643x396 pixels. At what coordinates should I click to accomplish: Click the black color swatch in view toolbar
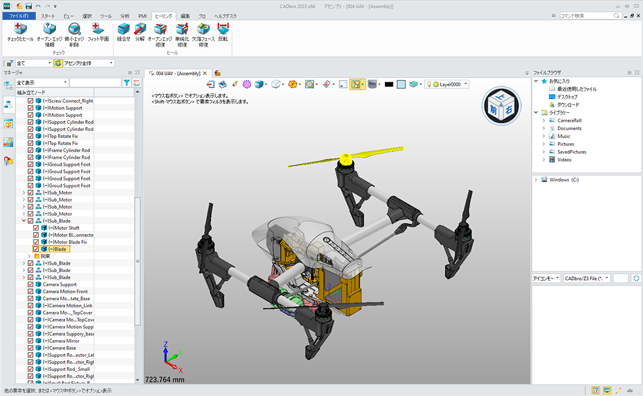pyautogui.click(x=389, y=84)
